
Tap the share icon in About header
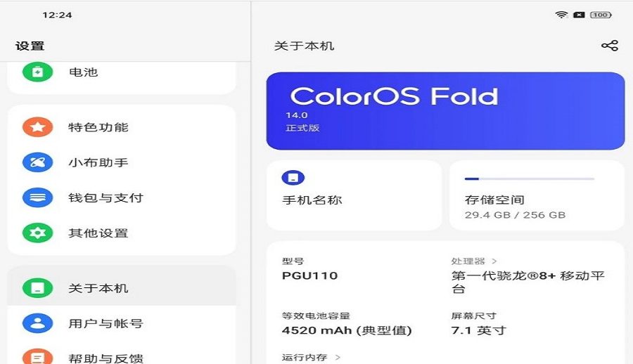click(609, 46)
